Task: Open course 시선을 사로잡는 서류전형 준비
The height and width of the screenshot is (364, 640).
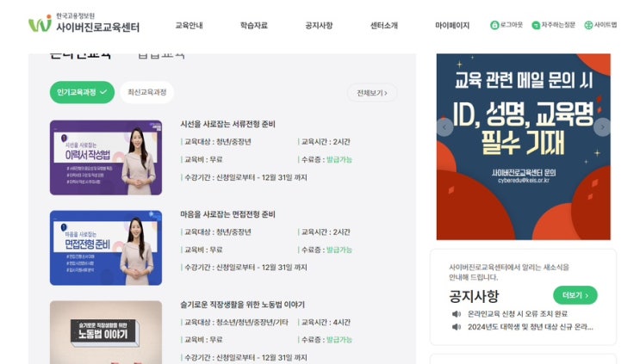Action: tap(227, 124)
